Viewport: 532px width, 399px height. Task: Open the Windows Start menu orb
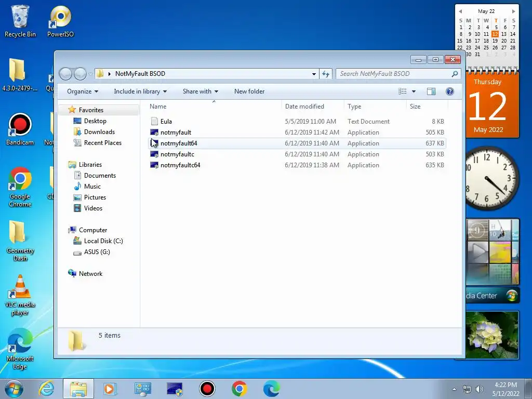[14, 389]
